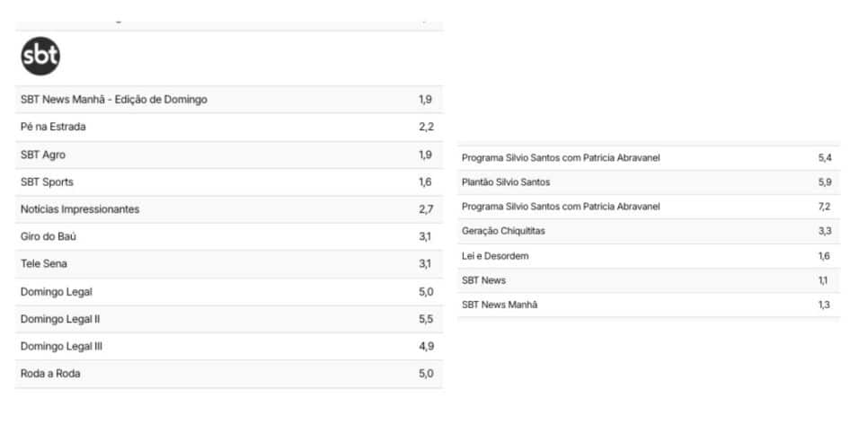Screen dimensions: 868x434
Task: Click the SBT Sports entry
Action: (x=229, y=182)
